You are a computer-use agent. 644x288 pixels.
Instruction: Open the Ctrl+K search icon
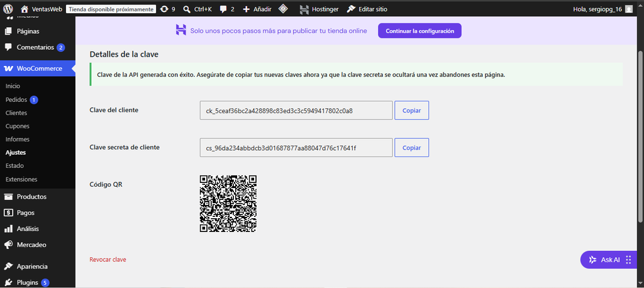(187, 9)
